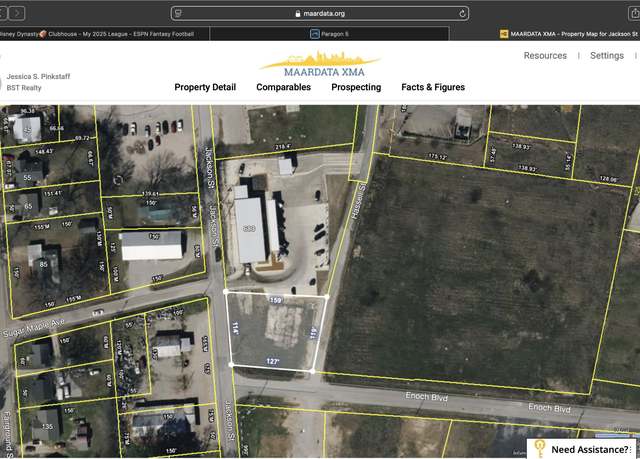Click house number 55 on the map
Viewport: 640px width, 459px height.
click(27, 177)
